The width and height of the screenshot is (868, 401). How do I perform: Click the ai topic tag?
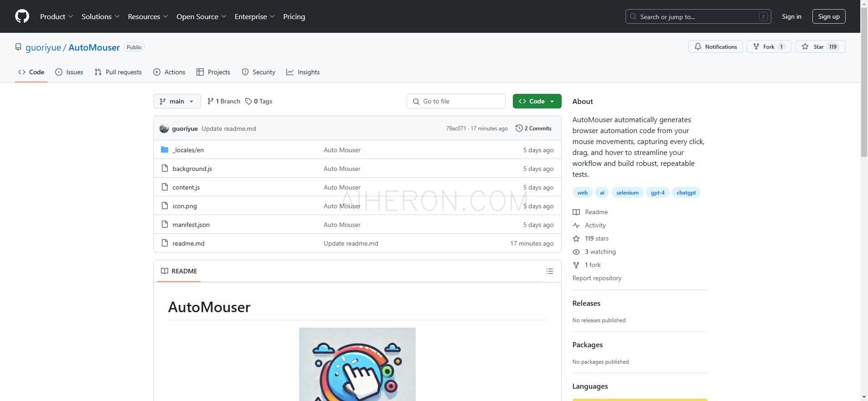pos(602,193)
